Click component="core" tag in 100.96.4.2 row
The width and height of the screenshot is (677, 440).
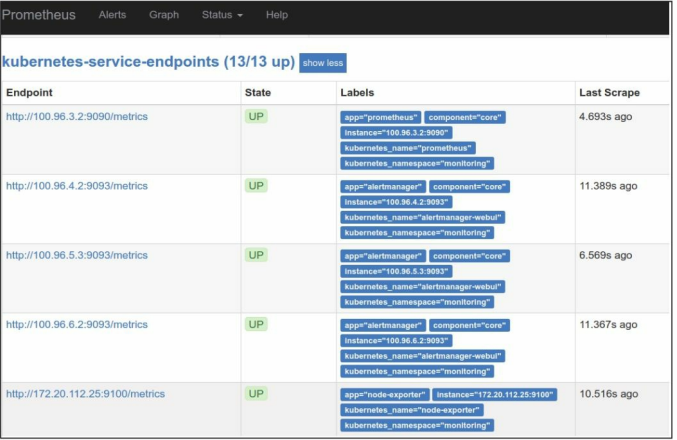(x=469, y=187)
